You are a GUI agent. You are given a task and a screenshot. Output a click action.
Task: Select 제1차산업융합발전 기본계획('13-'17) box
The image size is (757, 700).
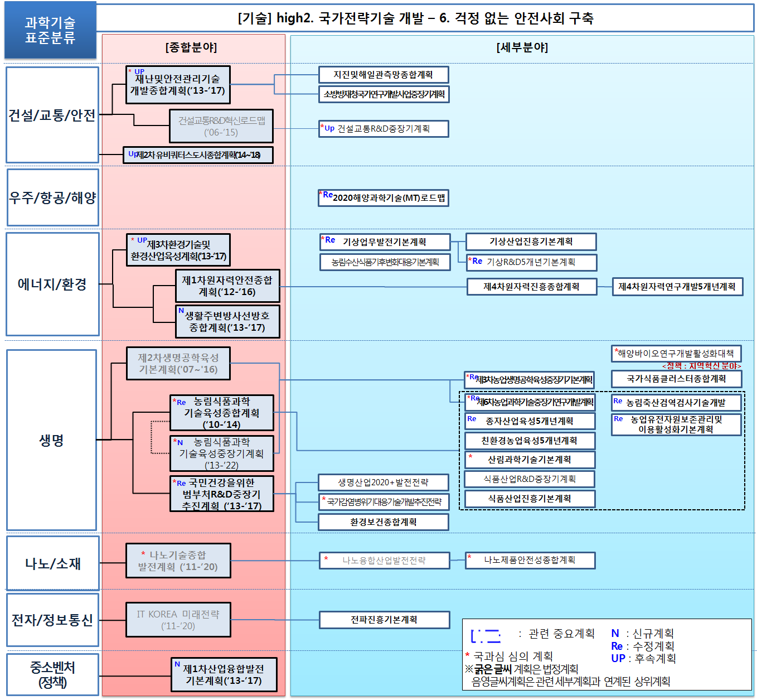(224, 674)
